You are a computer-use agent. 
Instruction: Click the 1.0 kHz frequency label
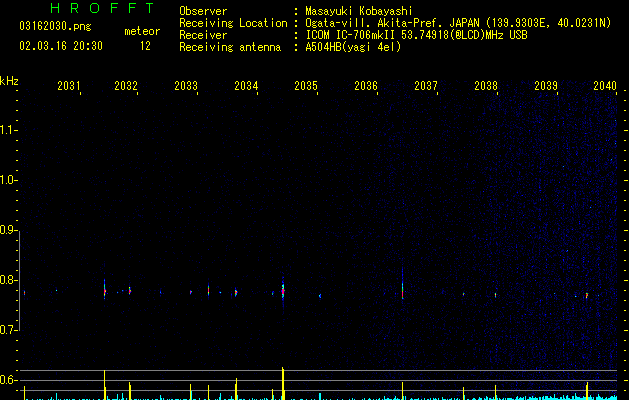tap(8, 180)
